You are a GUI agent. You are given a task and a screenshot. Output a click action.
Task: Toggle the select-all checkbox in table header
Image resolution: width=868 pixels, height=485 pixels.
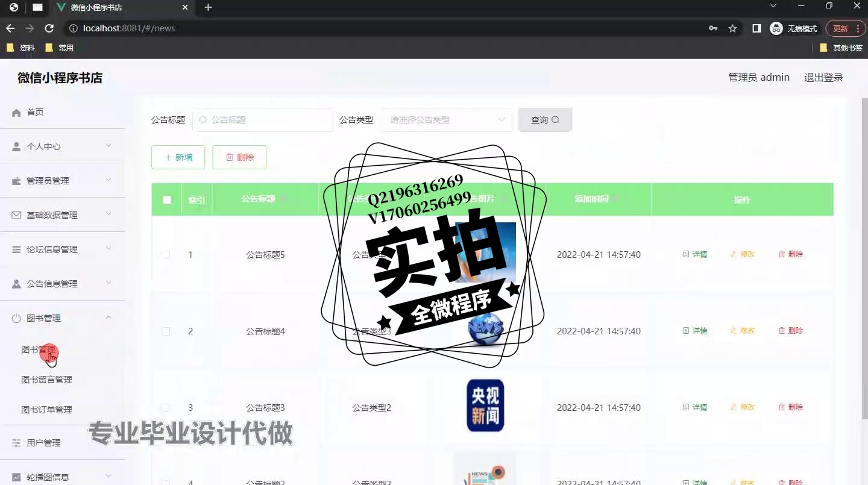click(167, 200)
